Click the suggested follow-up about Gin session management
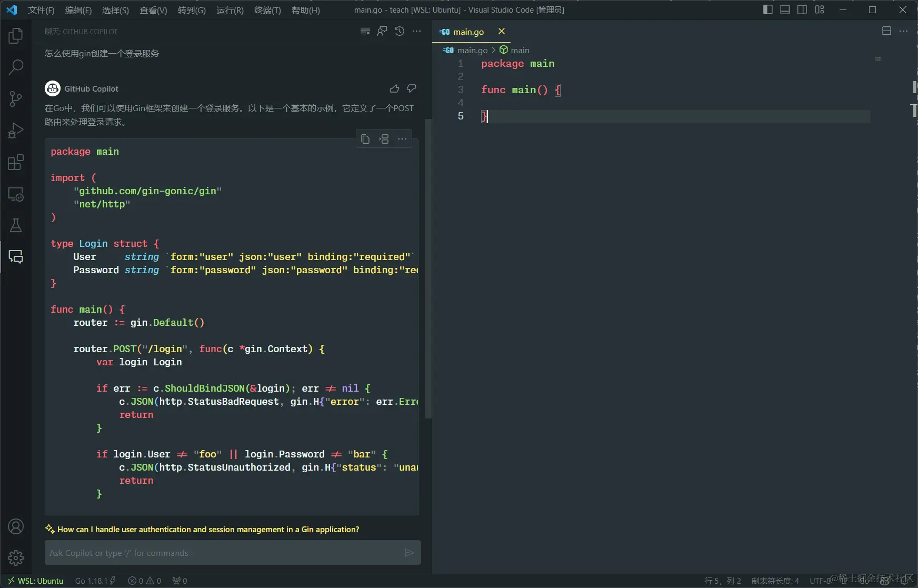The width and height of the screenshot is (918, 588). [208, 529]
